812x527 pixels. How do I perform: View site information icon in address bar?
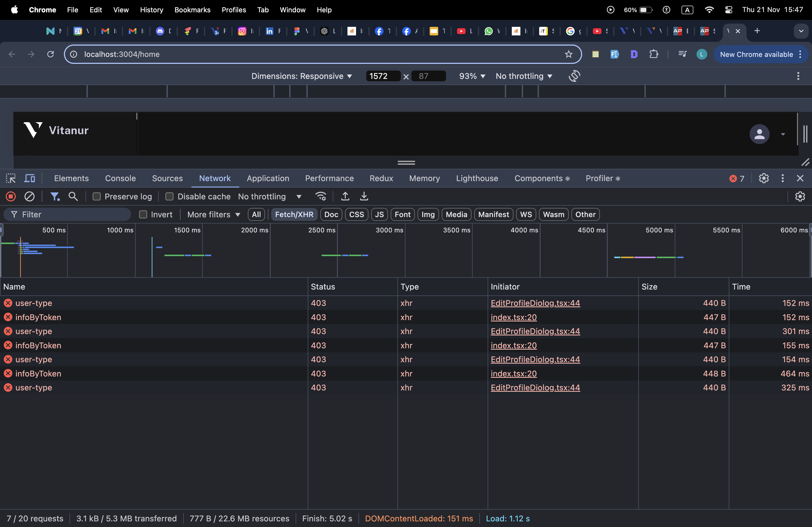[x=74, y=54]
